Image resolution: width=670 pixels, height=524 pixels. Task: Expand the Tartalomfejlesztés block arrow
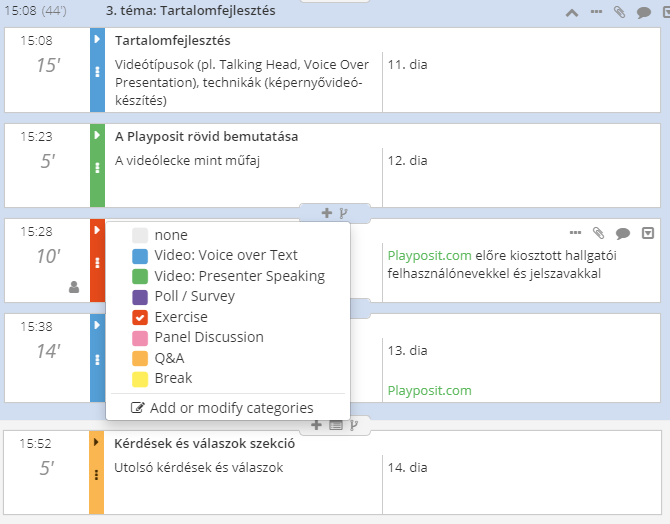tap(97, 39)
